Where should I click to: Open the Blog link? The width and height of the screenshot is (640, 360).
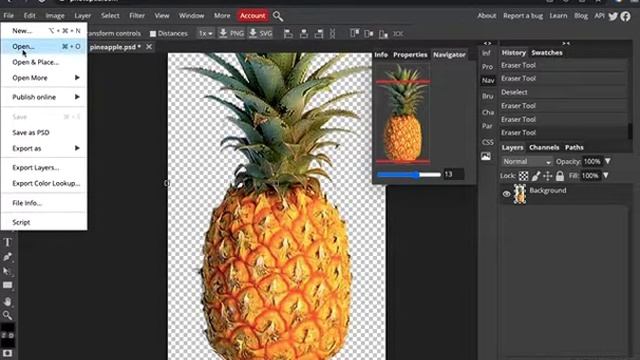pos(581,16)
